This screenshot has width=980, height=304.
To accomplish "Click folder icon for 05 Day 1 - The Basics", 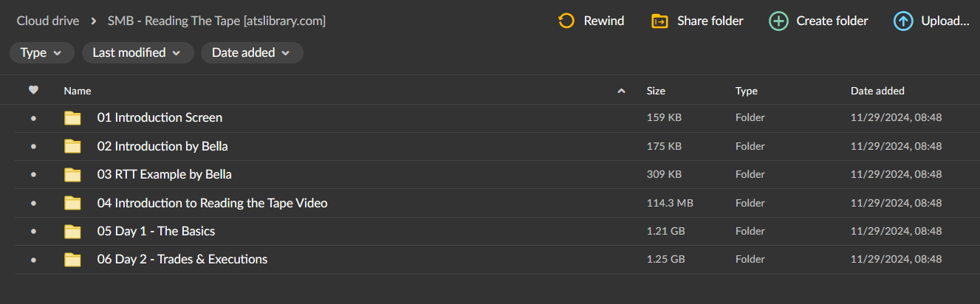I will [x=72, y=232].
